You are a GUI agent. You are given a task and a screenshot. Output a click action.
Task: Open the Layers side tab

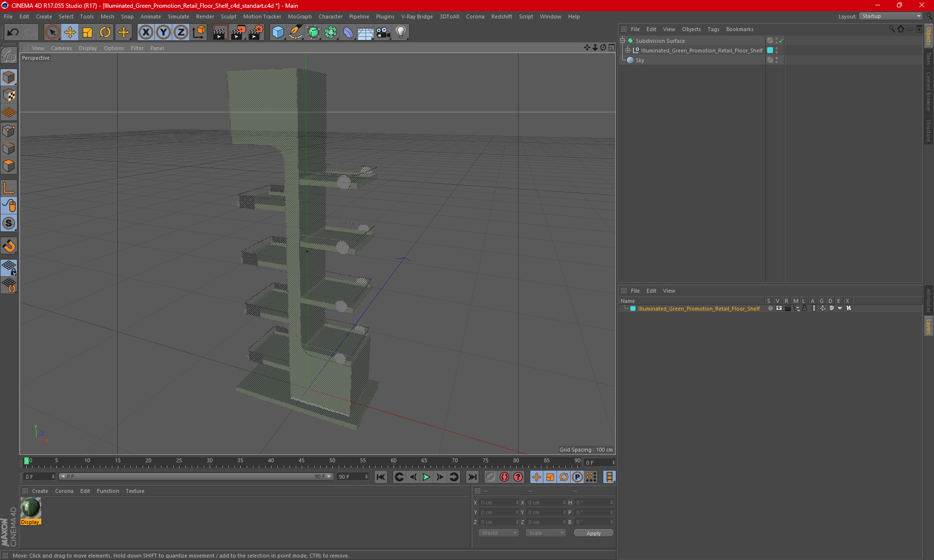click(x=929, y=327)
